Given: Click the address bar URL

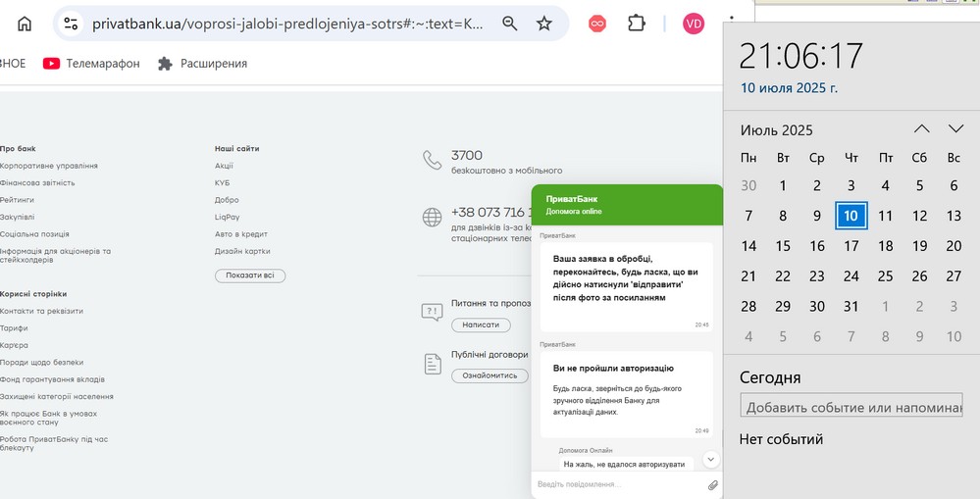Looking at the screenshot, I should coord(288,24).
